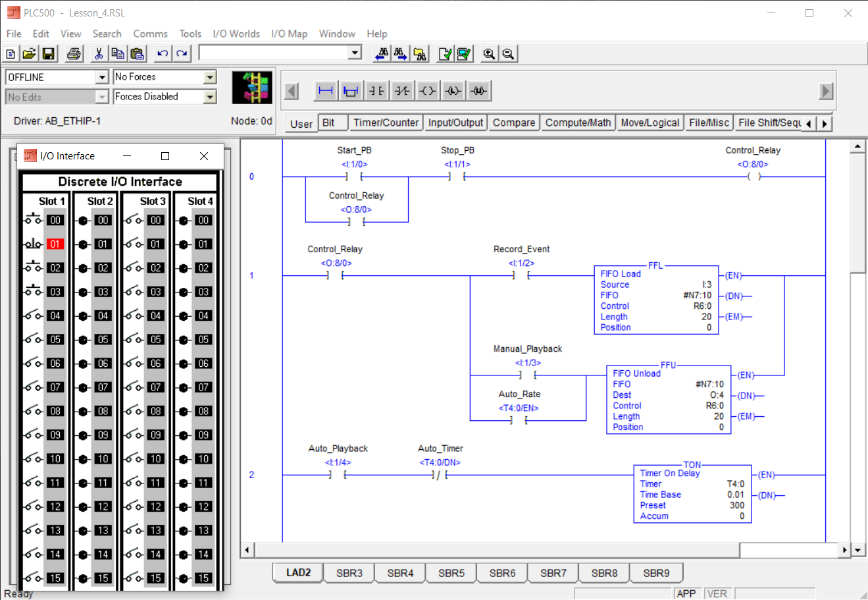Viewport: 868px width, 600px height.
Task: Show more instruction tabs with the right arrow
Action: 825,123
